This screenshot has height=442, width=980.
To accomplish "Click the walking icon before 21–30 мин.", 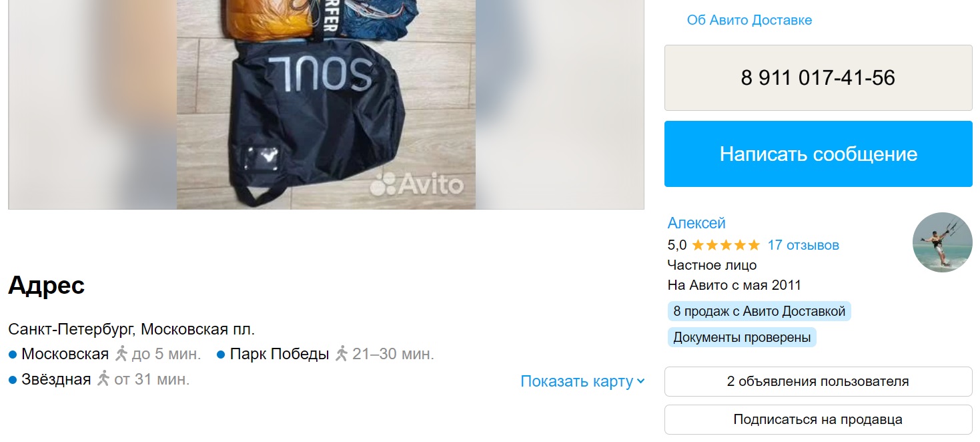I will 342,354.
